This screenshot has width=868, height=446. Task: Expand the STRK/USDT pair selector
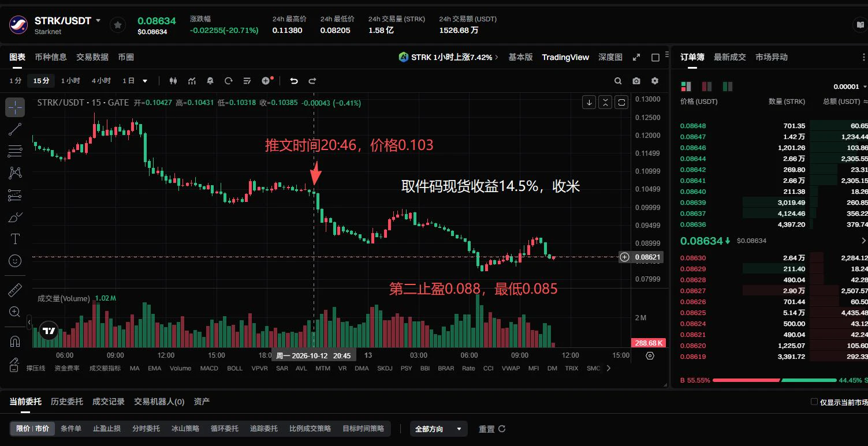pyautogui.click(x=98, y=20)
